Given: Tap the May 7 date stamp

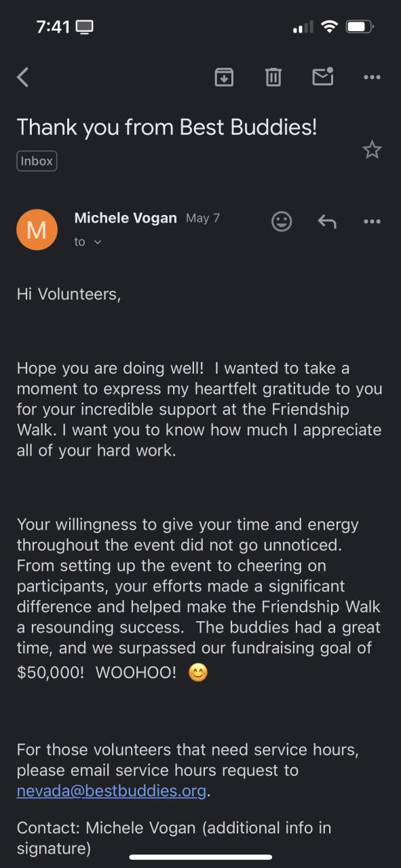Looking at the screenshot, I should [x=203, y=218].
